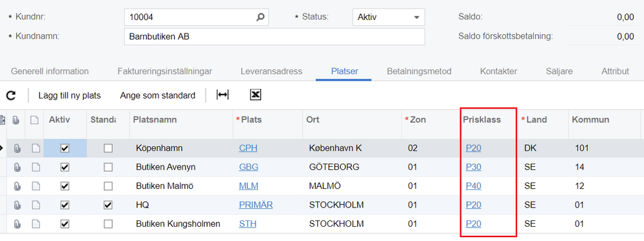Image resolution: width=644 pixels, height=241 pixels.
Task: Uncheck Aktiv checkbox for Köpenhamn
Action: (x=65, y=148)
